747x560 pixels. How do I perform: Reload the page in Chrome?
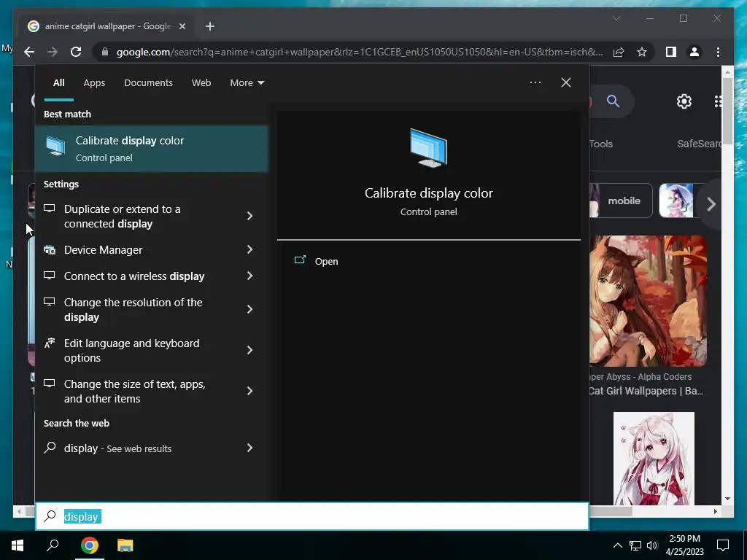[x=76, y=52]
